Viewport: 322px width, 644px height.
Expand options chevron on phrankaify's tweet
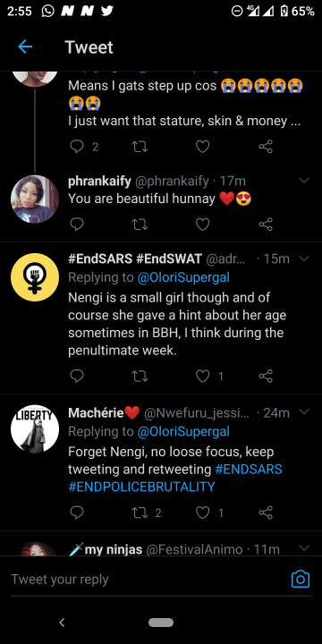[x=304, y=181]
